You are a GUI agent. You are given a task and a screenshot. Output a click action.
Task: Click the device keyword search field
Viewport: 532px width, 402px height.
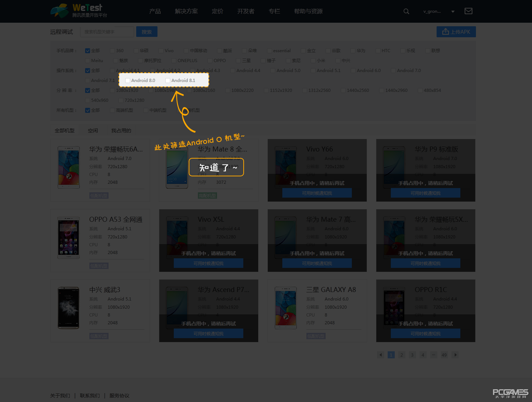click(x=107, y=32)
